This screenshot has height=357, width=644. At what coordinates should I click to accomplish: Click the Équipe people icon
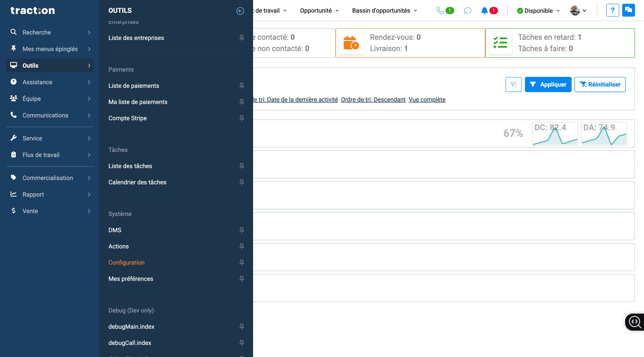coord(14,98)
